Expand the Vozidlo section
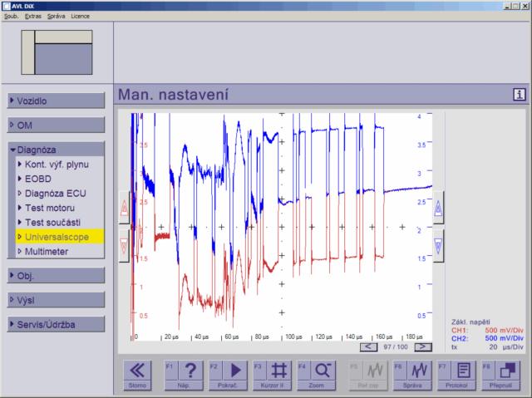The height and width of the screenshot is (398, 532). (x=56, y=101)
